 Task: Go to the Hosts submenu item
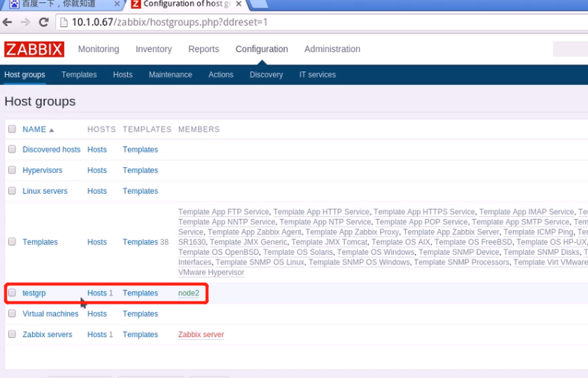(x=123, y=74)
